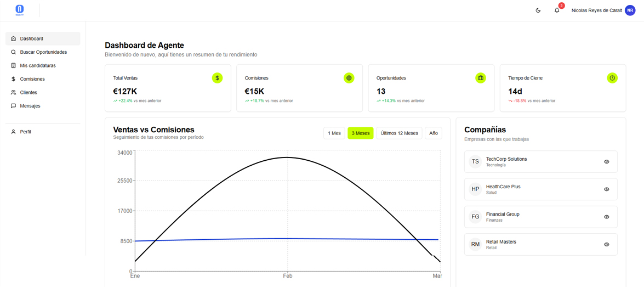This screenshot has height=287, width=644.
Task: Open notifications bell with 3 alerts
Action: point(557,10)
